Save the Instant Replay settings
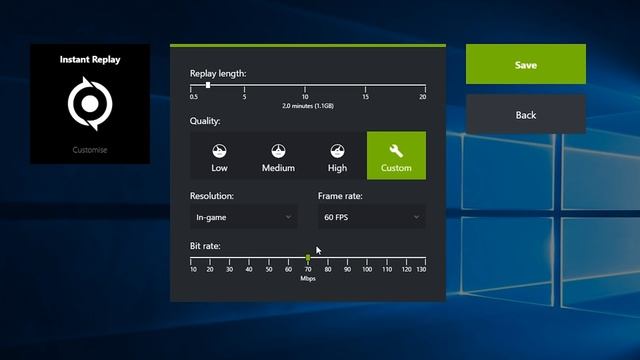 [526, 64]
